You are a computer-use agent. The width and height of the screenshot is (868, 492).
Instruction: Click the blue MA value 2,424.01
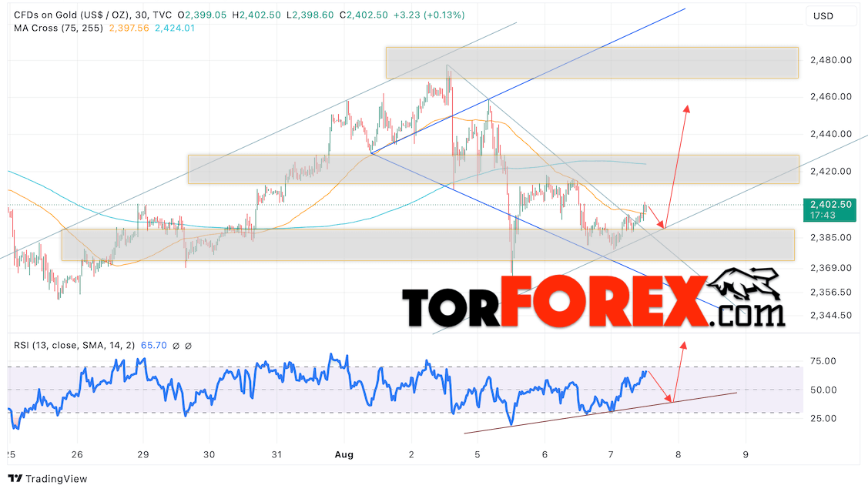pos(174,28)
